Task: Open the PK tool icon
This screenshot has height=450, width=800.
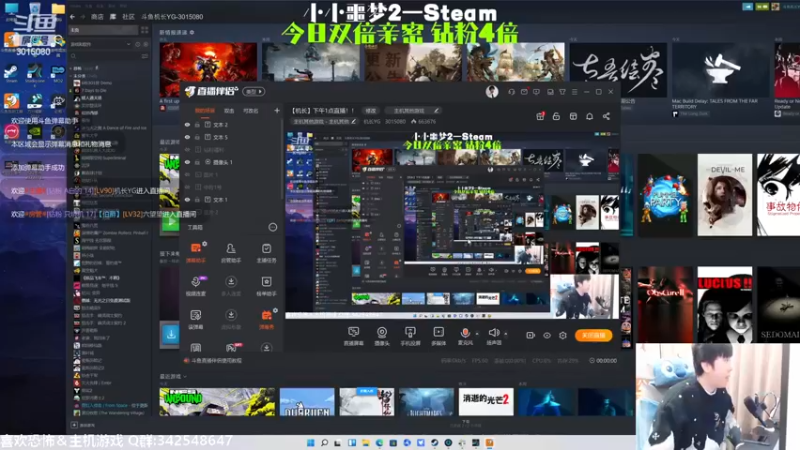Action: click(231, 348)
